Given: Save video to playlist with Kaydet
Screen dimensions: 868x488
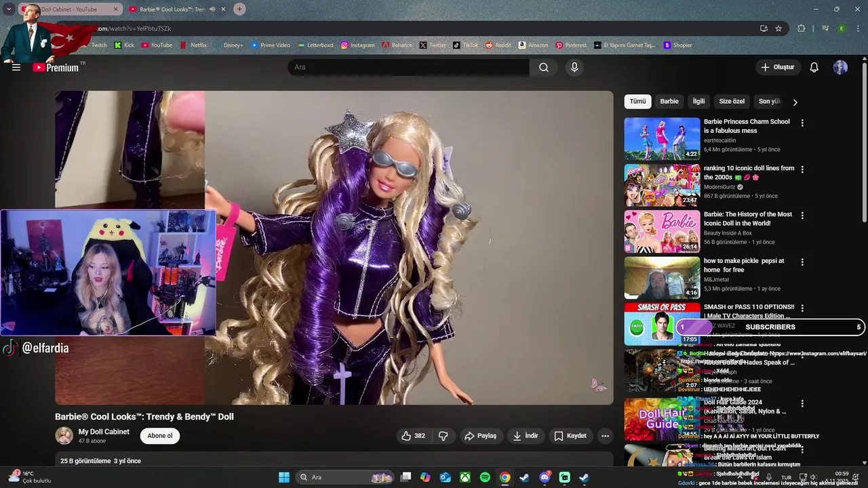Looking at the screenshot, I should coord(570,436).
